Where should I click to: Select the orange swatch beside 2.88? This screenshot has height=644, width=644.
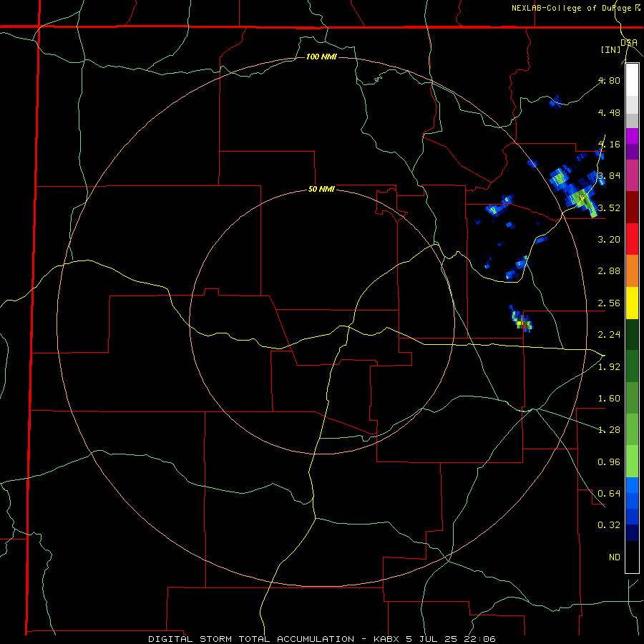point(632,271)
